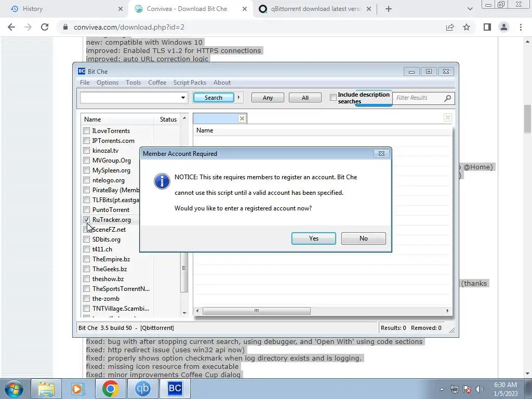Screen dimensions: 532x399
Task: Click the results scroll right arrow
Action: [447, 311]
